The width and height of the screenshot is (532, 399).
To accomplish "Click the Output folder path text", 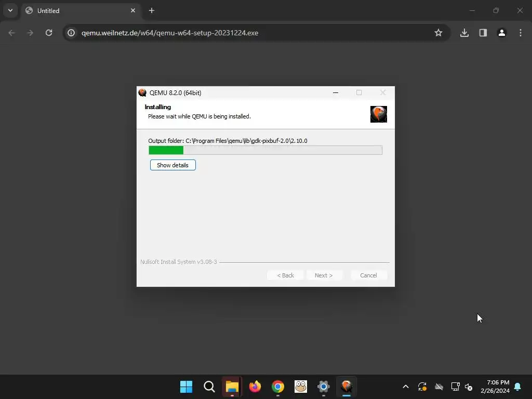I will pyautogui.click(x=228, y=141).
